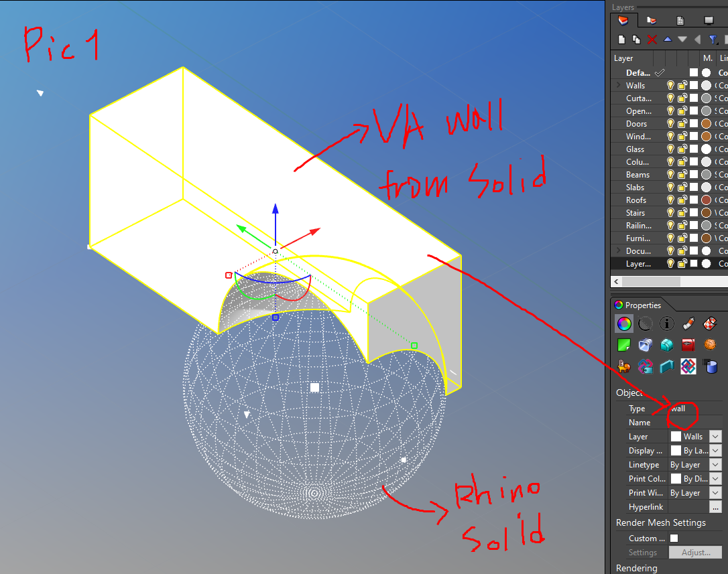Create a new layer with the page icon
728x574 pixels.
click(x=622, y=40)
